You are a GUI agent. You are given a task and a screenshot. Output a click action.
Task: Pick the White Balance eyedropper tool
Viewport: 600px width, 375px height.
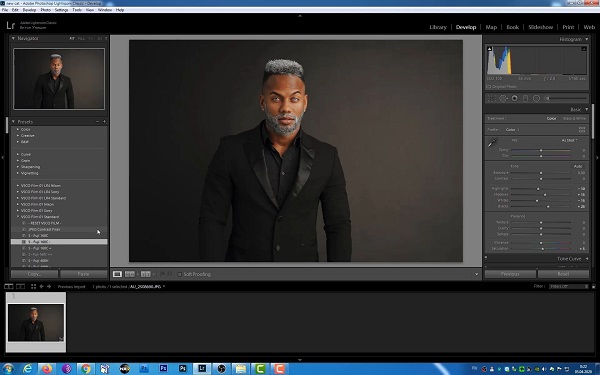pos(492,143)
